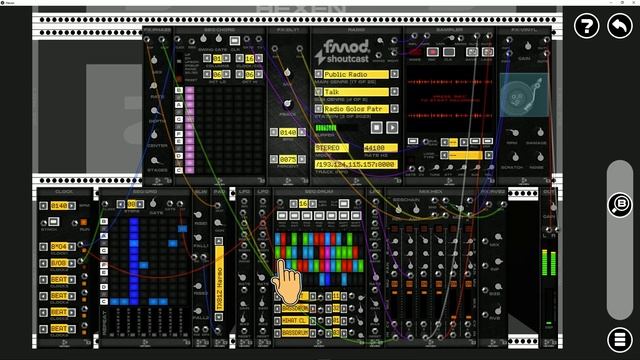
Task: Decrease FX:DLY percent value 0075
Action: coord(274,159)
